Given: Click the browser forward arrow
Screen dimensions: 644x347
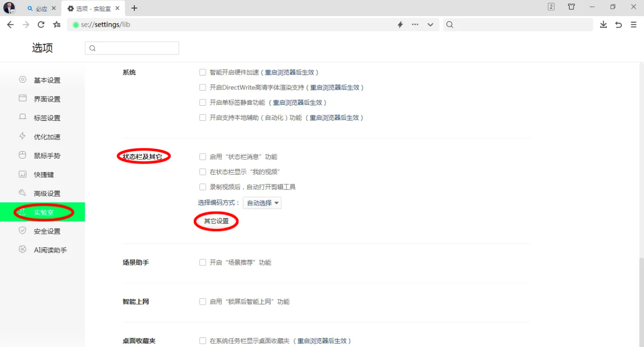Looking at the screenshot, I should (x=26, y=25).
